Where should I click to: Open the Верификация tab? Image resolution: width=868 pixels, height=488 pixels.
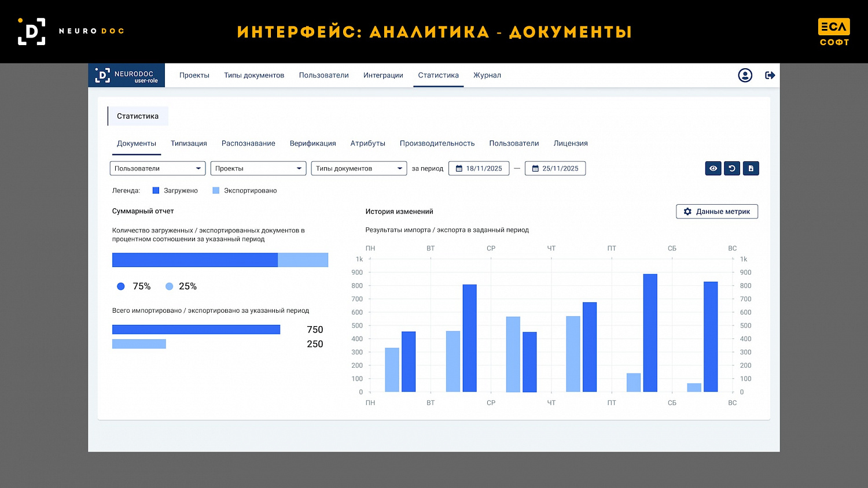pyautogui.click(x=312, y=143)
